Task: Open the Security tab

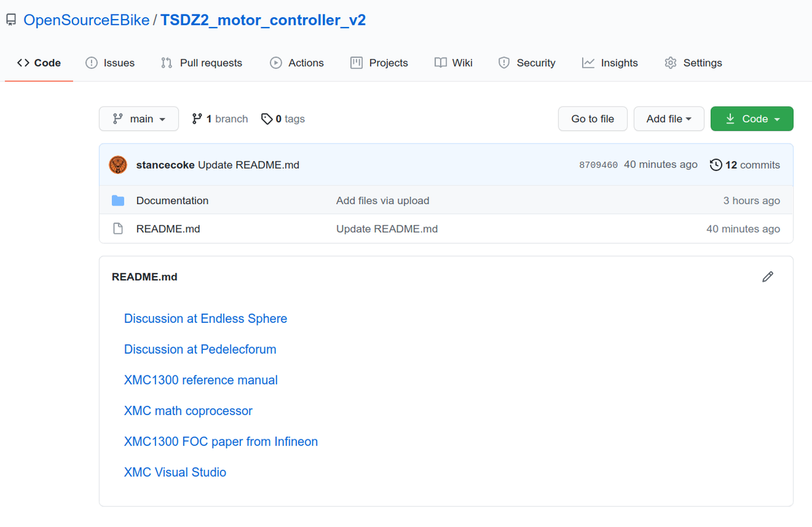Action: (x=527, y=63)
